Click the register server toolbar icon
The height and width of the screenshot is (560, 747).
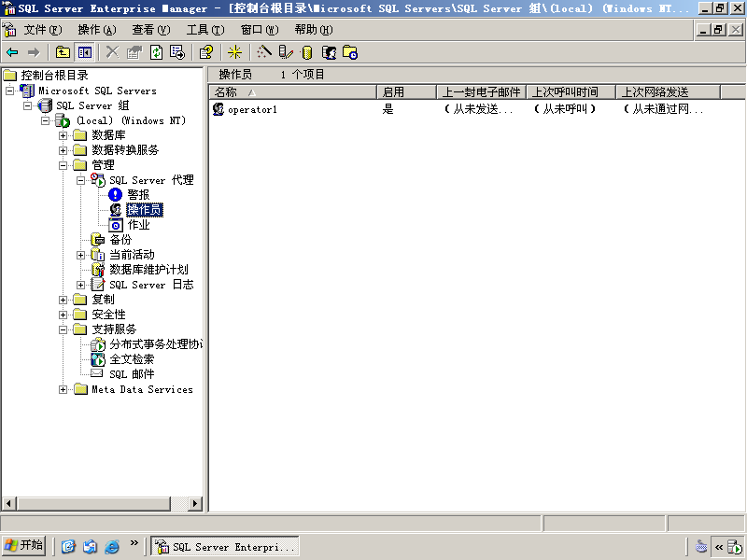point(286,52)
